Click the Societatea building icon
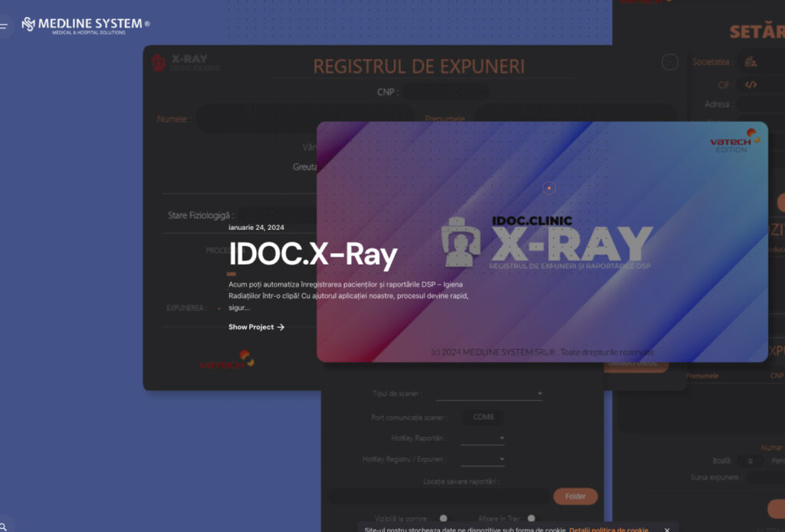 pos(751,62)
